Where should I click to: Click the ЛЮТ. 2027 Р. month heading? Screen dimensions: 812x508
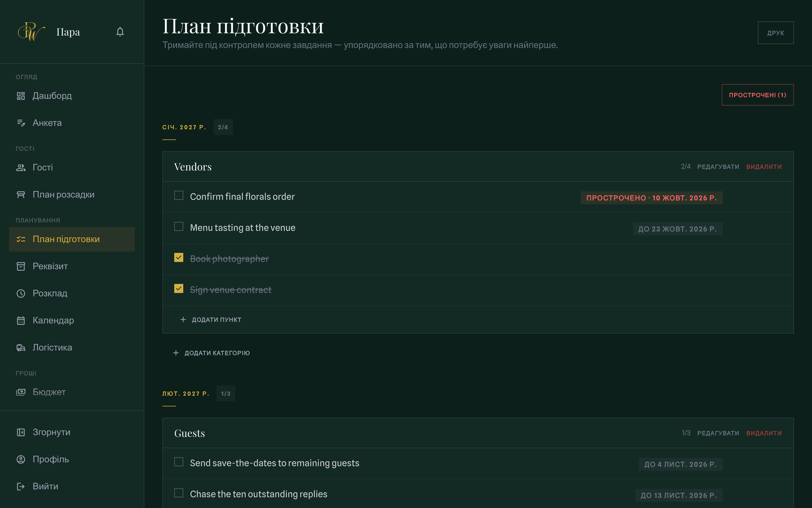pos(186,393)
